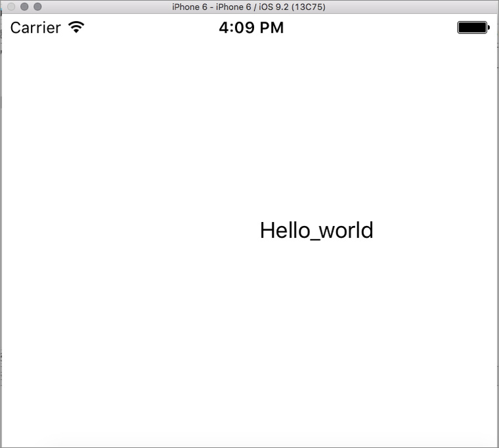Tap the 4:09 PM clock
The image size is (499, 448).
tap(251, 28)
